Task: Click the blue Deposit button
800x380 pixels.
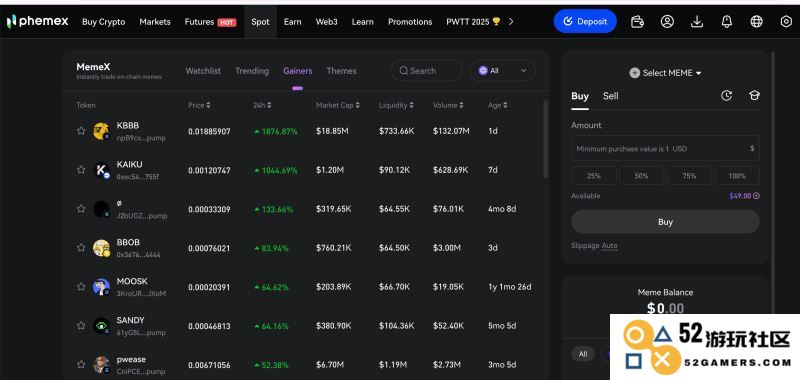Action: 585,21
